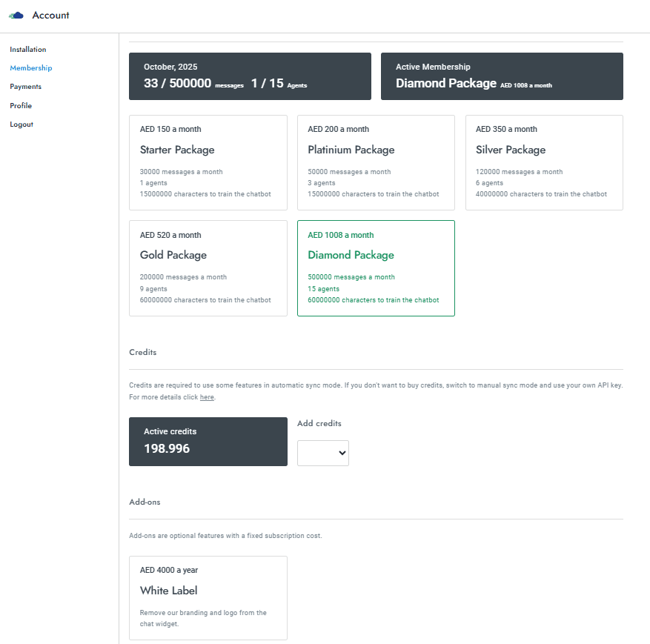Pick the Gold Package plan
Screen dimensions: 650x644
click(x=208, y=268)
